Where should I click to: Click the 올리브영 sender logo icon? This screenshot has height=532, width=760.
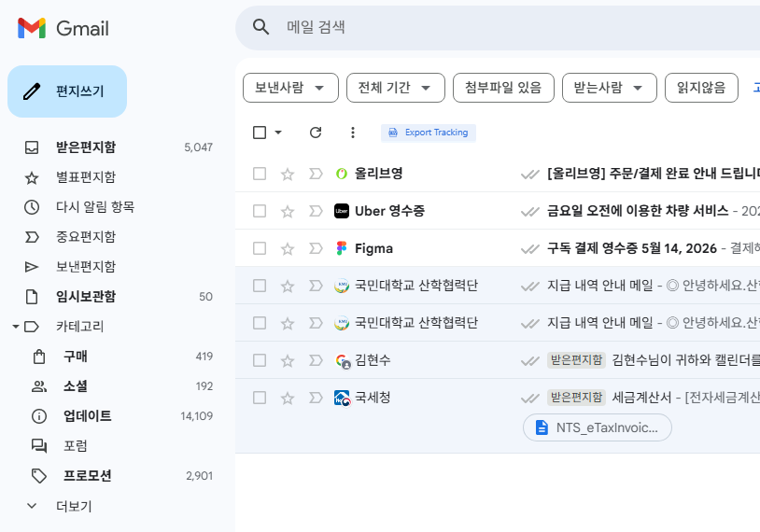pyautogui.click(x=342, y=174)
